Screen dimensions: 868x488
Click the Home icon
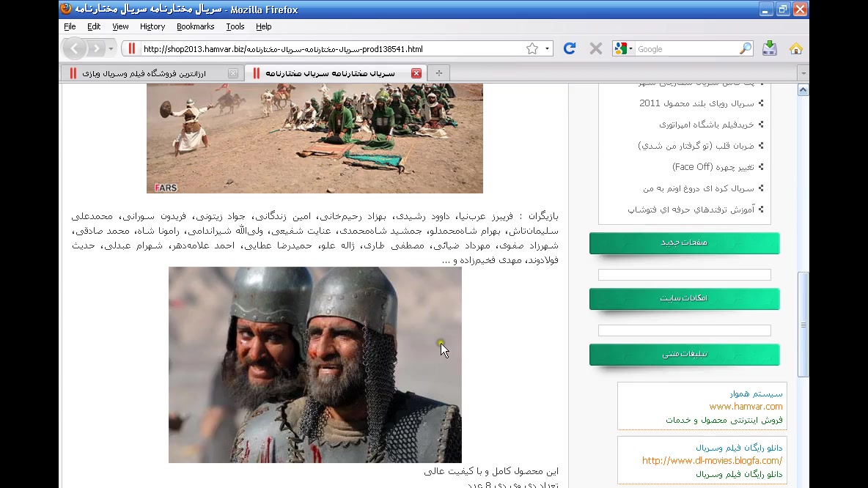click(x=796, y=48)
